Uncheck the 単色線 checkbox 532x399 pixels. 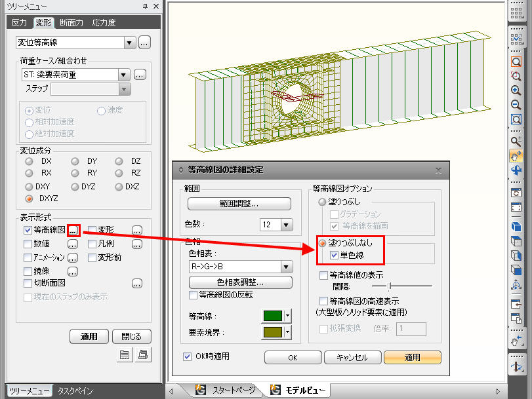pyautogui.click(x=335, y=255)
